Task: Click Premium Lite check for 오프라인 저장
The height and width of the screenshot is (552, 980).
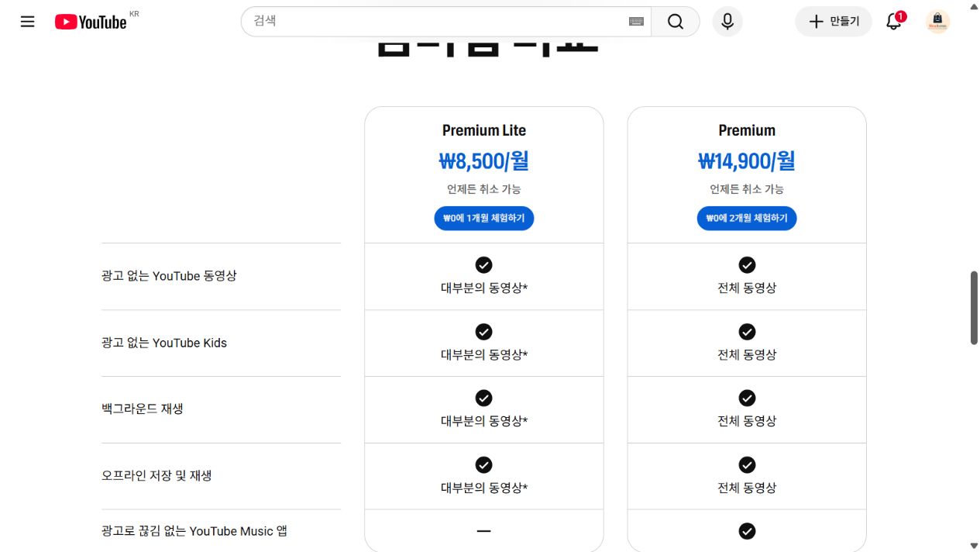Action: tap(484, 465)
